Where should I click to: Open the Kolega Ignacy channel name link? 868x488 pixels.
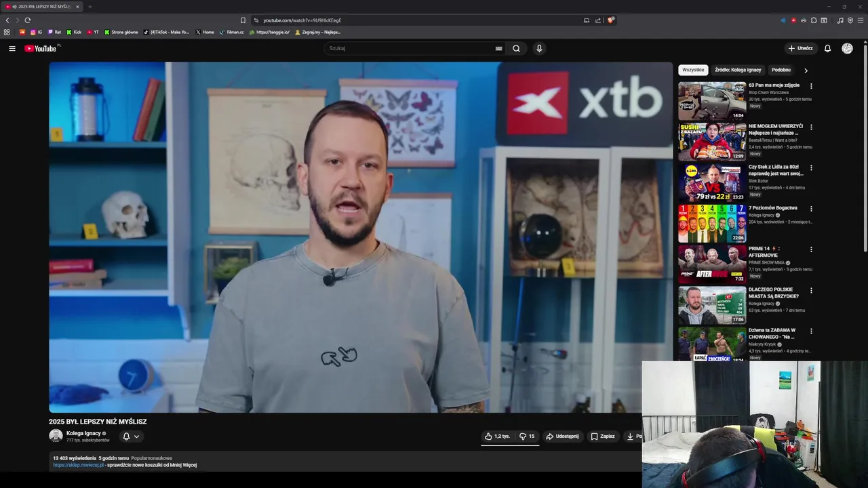click(83, 433)
